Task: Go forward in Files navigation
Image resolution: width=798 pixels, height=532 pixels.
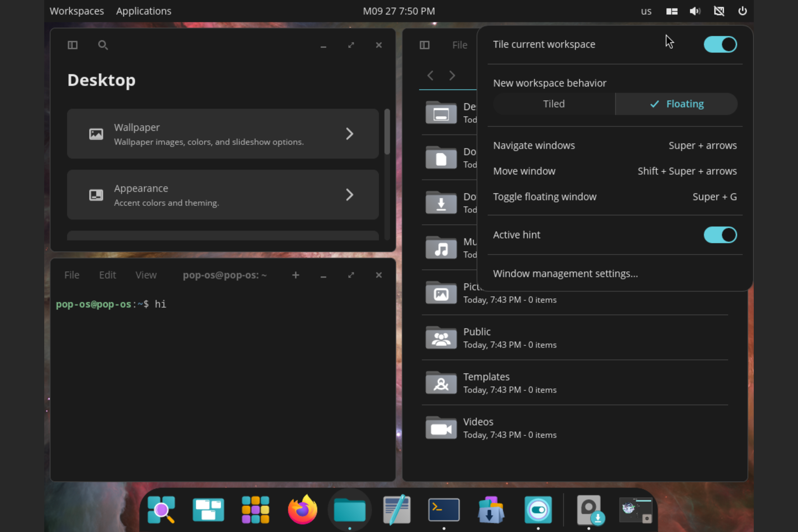Action: click(x=452, y=75)
